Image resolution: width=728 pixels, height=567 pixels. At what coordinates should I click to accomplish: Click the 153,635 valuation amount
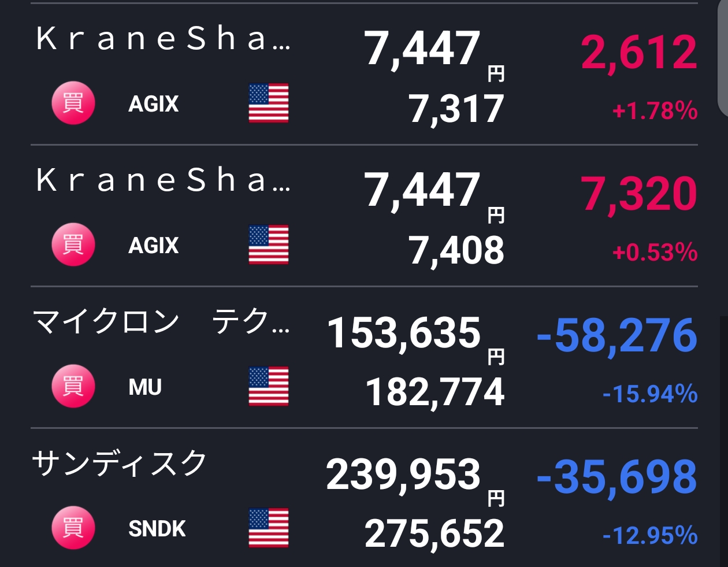click(x=404, y=333)
